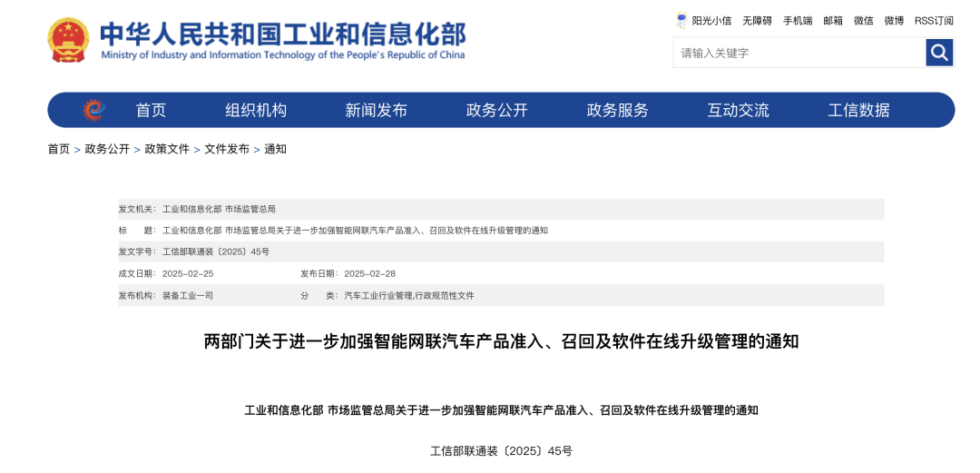Focus the 请输入关键字 search field
The image size is (980, 473).
[x=799, y=53]
